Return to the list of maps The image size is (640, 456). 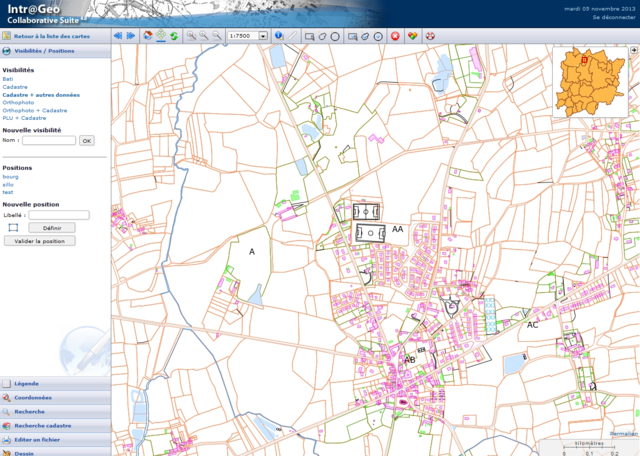(51, 36)
